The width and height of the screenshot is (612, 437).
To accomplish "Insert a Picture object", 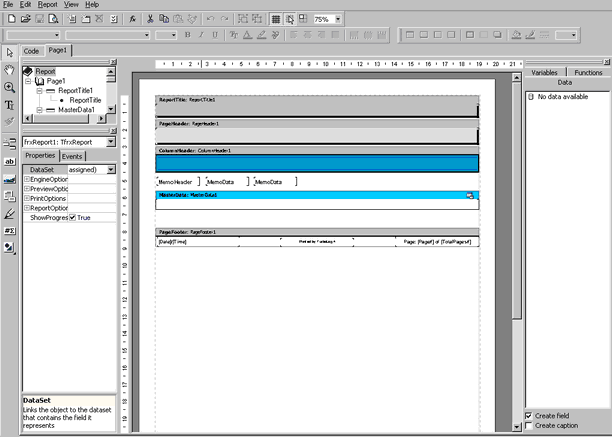I will pos(10,179).
